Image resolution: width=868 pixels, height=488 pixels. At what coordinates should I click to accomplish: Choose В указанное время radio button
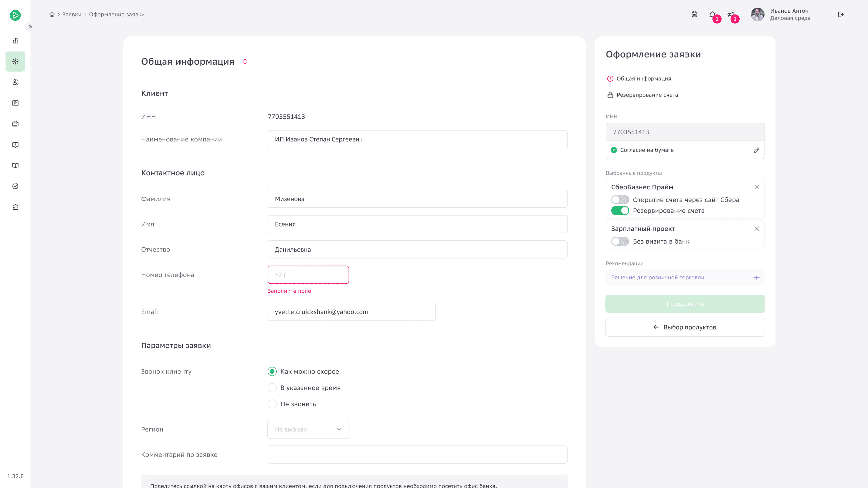coord(272,388)
